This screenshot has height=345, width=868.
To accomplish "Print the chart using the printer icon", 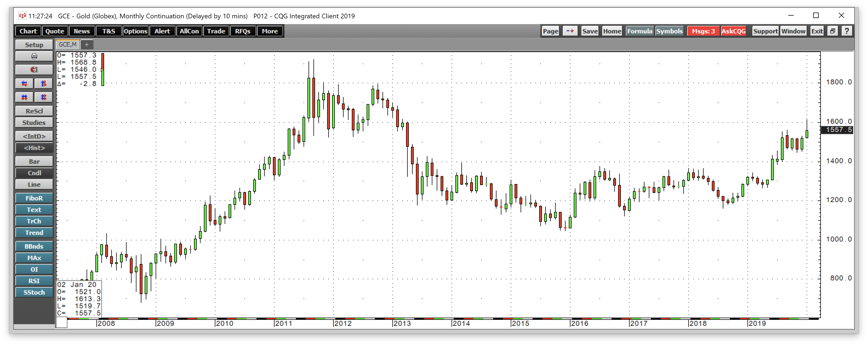I will pyautogui.click(x=34, y=56).
